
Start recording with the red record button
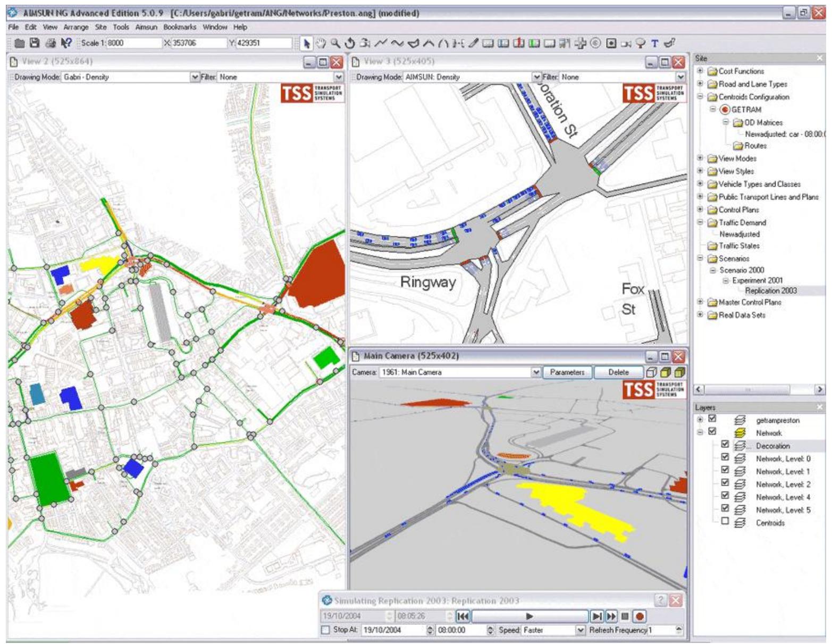tap(639, 616)
